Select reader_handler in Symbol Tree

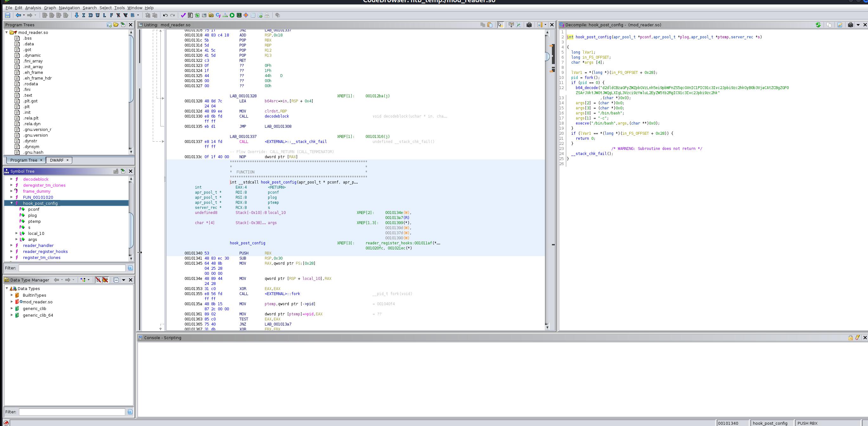point(38,245)
